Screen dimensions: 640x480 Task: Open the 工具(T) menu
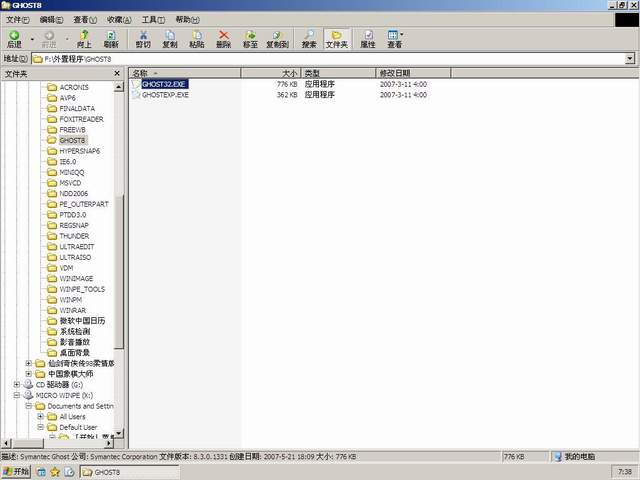(153, 19)
